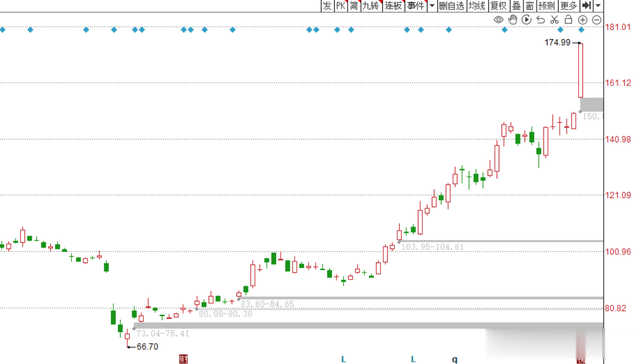640x364 pixels.
Task: Click the 121.09 price axis value
Action: point(618,195)
